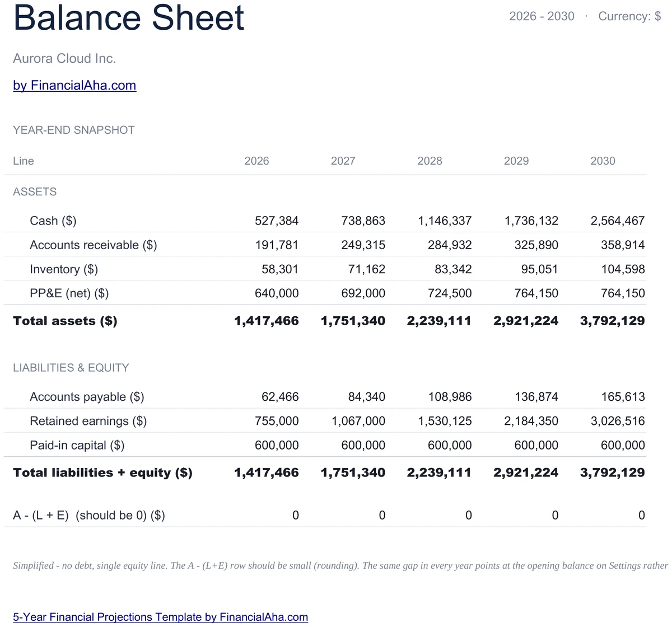Click the Line column header
This screenshot has height=627, width=672.
(x=24, y=161)
